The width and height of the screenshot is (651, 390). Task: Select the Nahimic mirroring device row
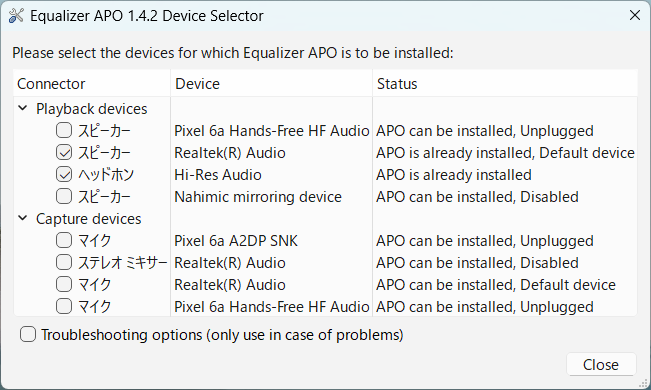click(x=326, y=196)
